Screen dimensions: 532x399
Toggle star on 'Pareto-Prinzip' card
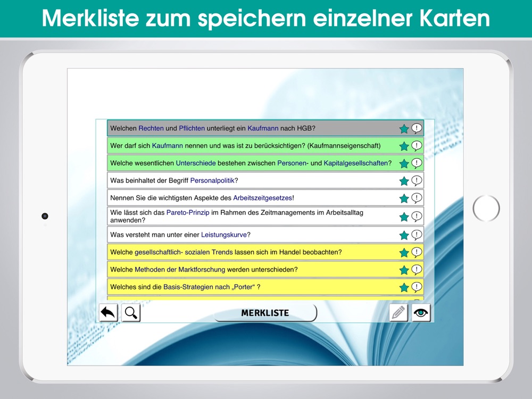404,217
